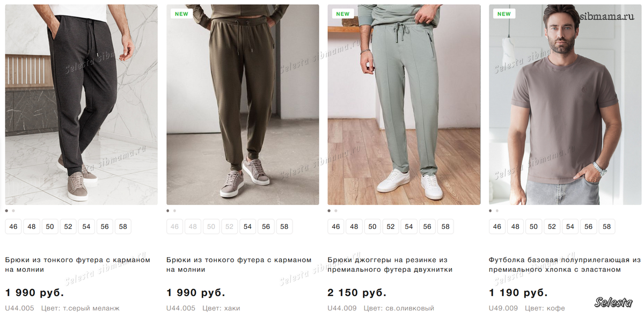Open the light olive joggers title link
Viewport: 644px width, 319px height.
[390, 265]
